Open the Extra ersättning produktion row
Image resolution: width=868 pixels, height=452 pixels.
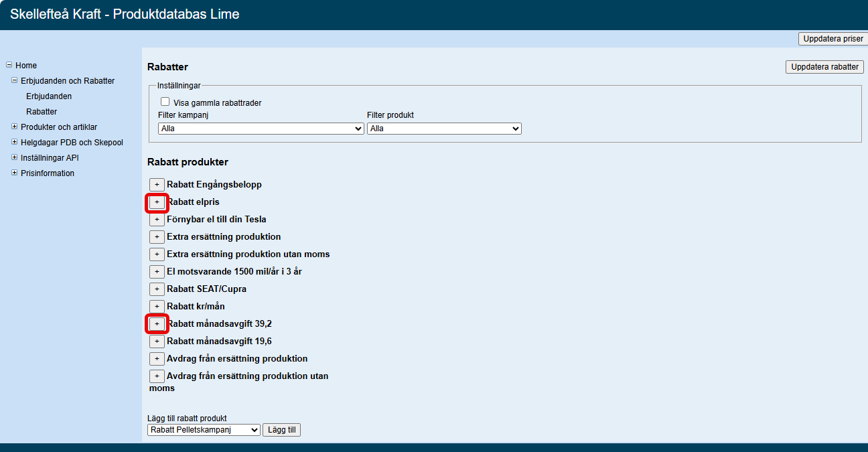pos(157,236)
